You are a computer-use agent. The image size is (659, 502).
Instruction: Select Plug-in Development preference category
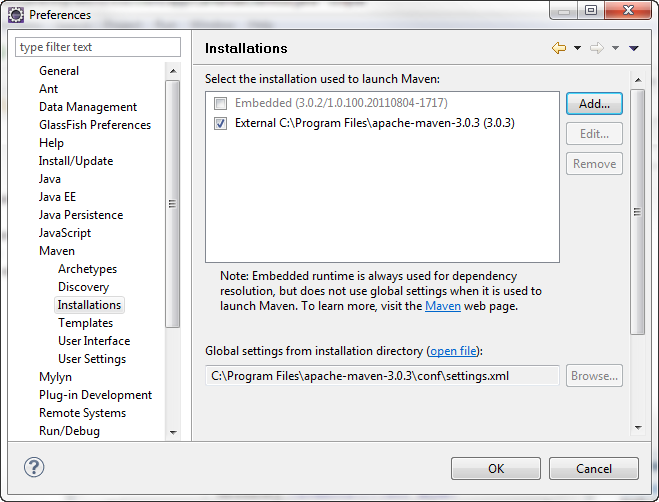95,395
